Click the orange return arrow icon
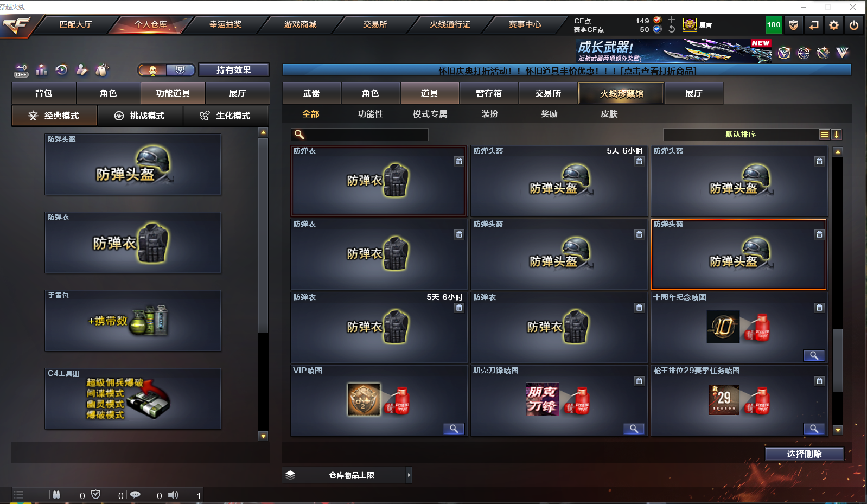The width and height of the screenshot is (867, 504). (x=814, y=25)
